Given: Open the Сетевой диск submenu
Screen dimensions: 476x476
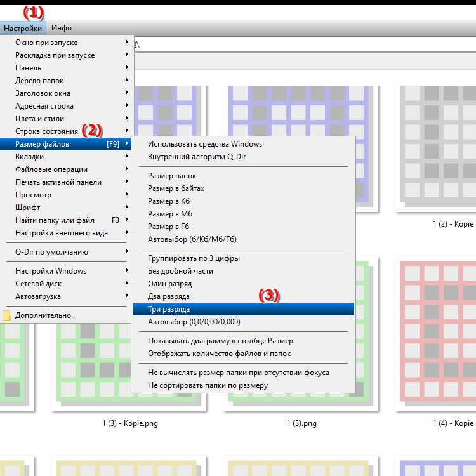Looking at the screenshot, I should 38,284.
